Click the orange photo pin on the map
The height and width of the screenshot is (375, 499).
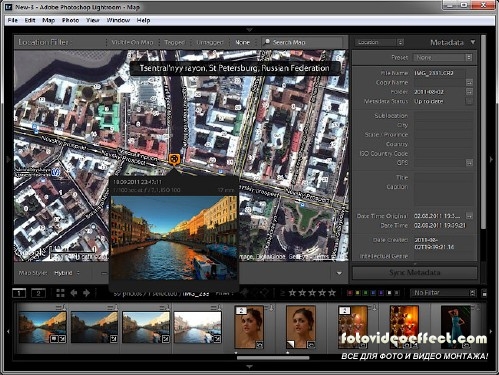(174, 159)
